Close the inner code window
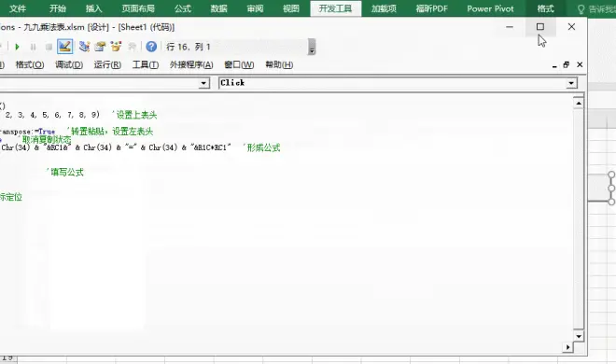 (580, 64)
